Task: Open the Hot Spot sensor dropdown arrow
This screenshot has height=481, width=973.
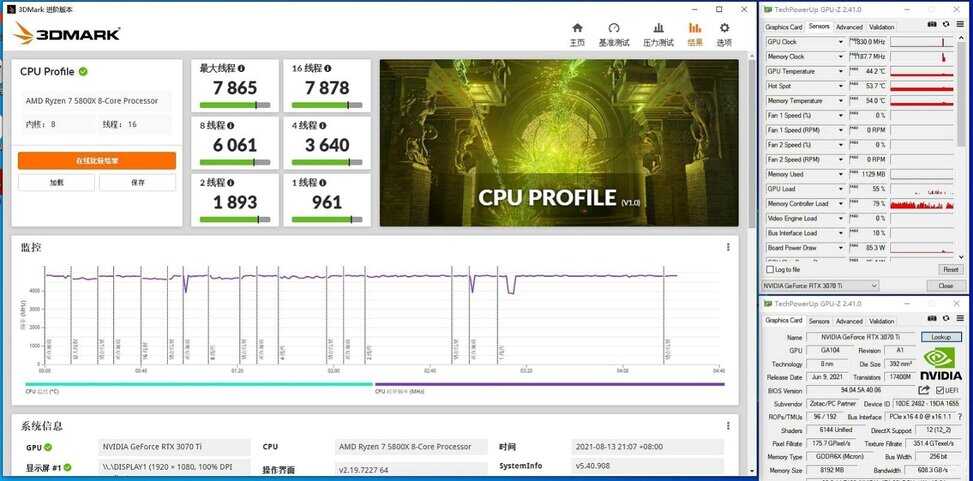Action: coord(841,86)
